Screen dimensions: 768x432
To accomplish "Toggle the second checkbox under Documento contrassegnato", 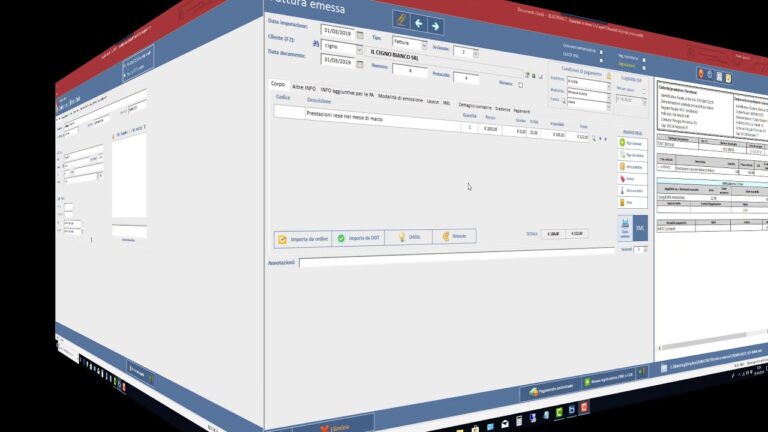I will [x=601, y=60].
